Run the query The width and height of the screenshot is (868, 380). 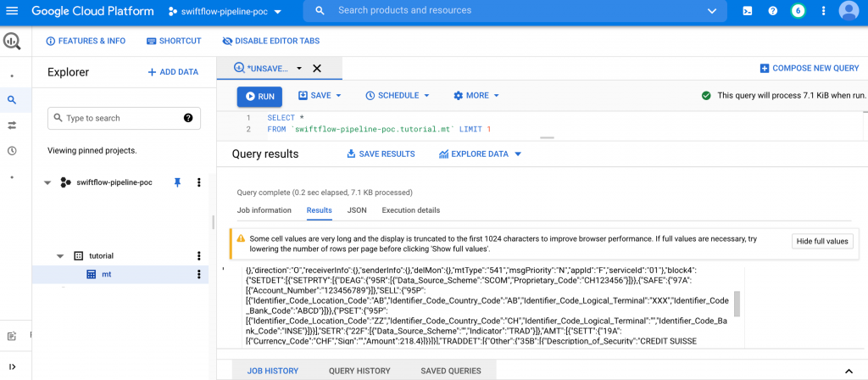(259, 96)
